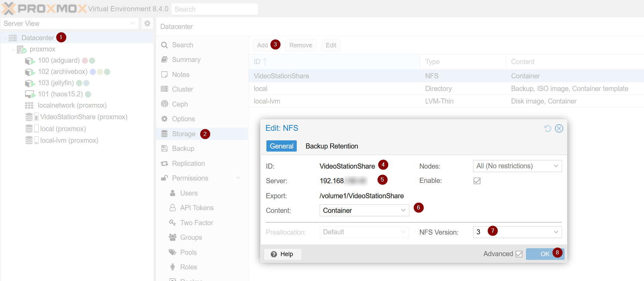Screen dimensions: 644x281
Task: Click the Proxmox logo
Action: 44,8
